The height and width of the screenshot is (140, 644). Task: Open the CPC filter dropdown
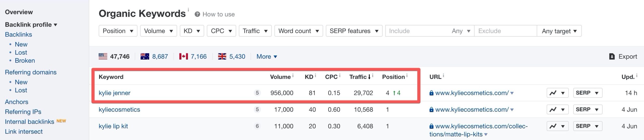(x=221, y=31)
